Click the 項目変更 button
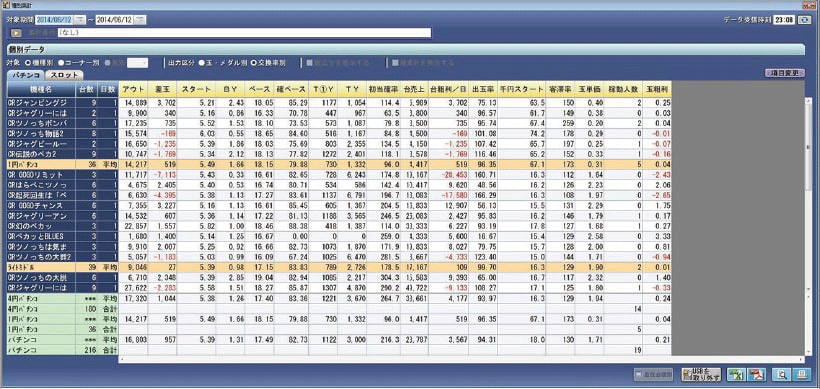 (784, 73)
